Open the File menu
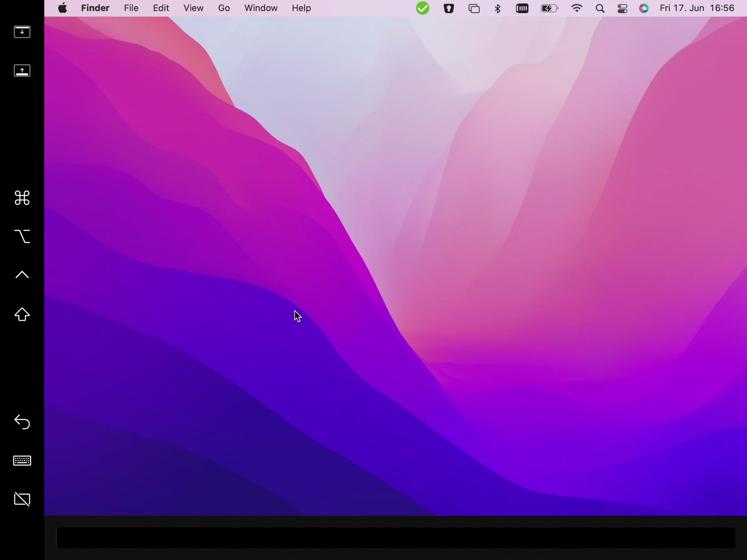The height and width of the screenshot is (560, 747). (x=131, y=8)
